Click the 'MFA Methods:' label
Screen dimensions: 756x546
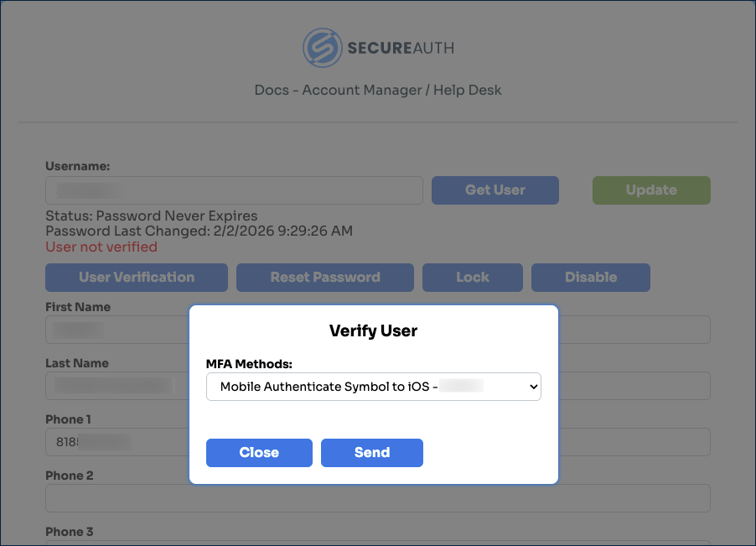point(249,364)
